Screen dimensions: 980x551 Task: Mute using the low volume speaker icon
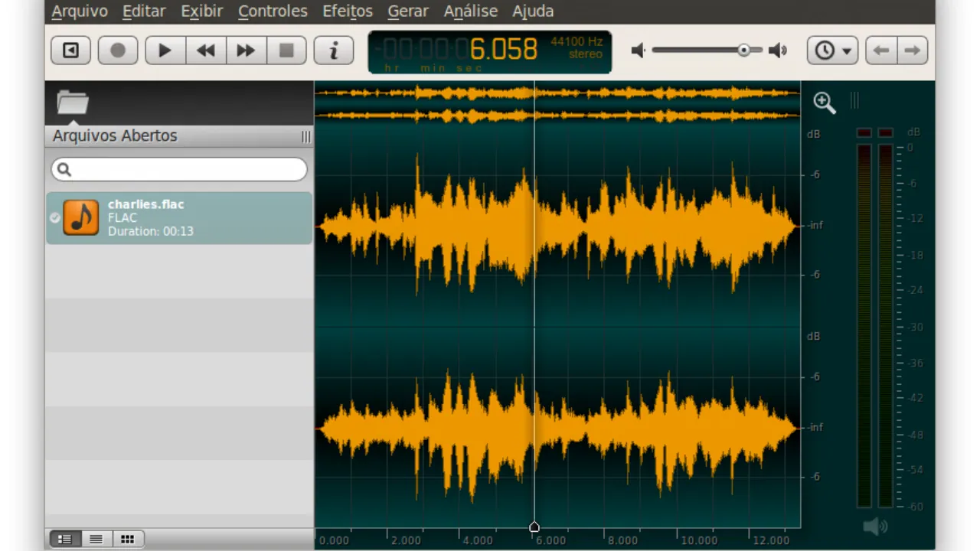[638, 51]
